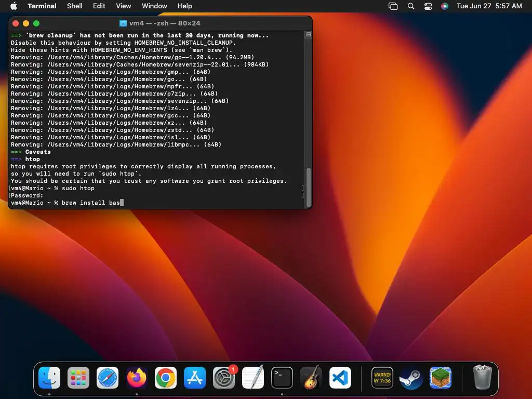Open the Apple menu
Screen dimensions: 532x399
pyautogui.click(x=14, y=6)
